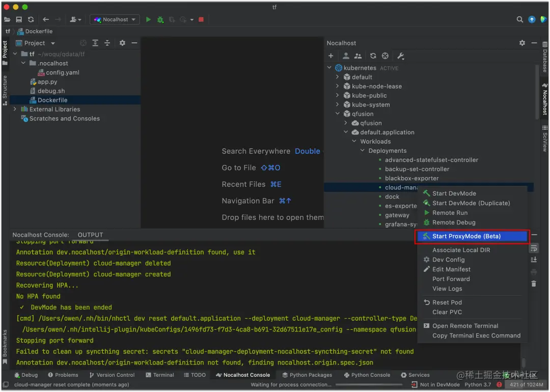Click the open folder icon in main toolbar

7,19
